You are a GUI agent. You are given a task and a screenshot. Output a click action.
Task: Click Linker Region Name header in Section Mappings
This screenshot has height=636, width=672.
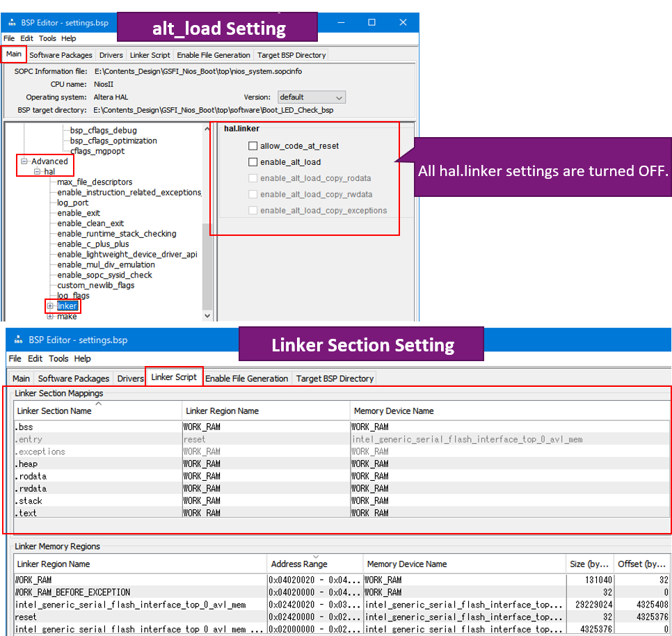[266, 411]
